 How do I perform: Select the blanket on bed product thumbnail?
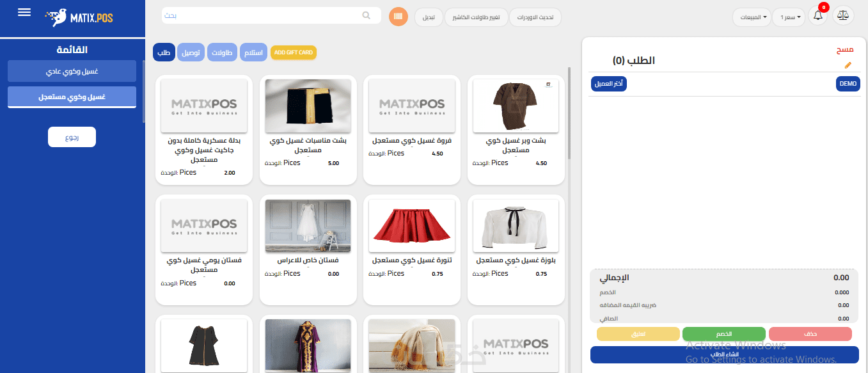pos(412,345)
